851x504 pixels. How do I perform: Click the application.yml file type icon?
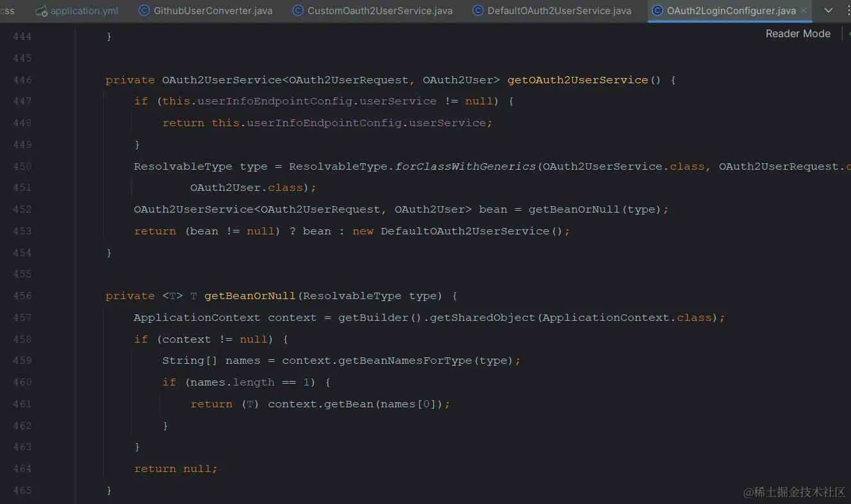42,11
